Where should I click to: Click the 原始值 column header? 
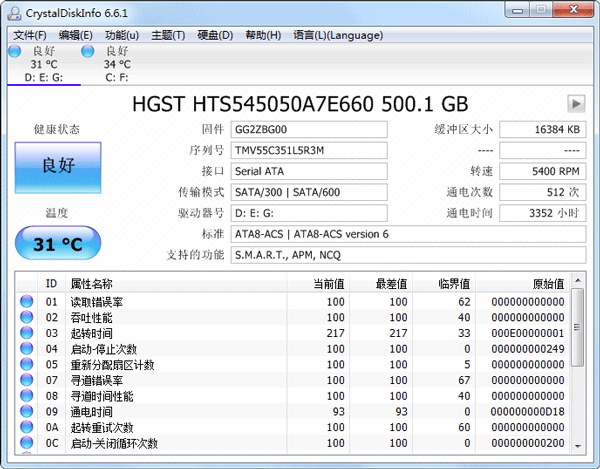pos(522,283)
